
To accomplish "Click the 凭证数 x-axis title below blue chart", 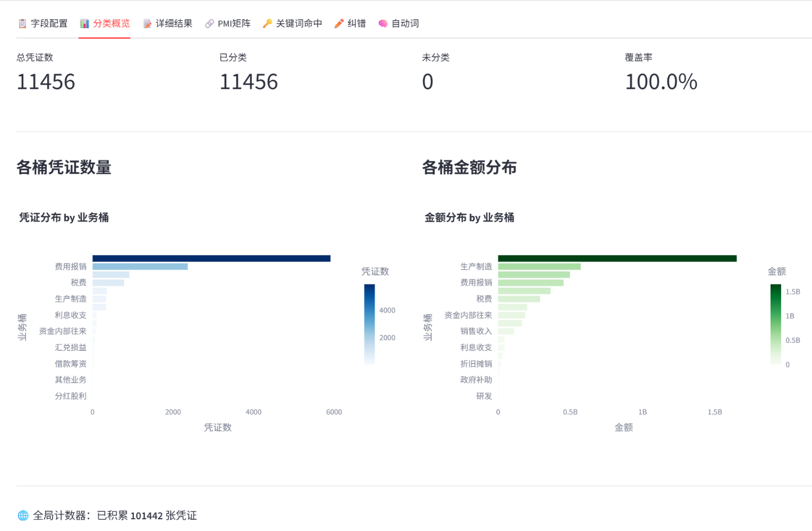I will (218, 427).
